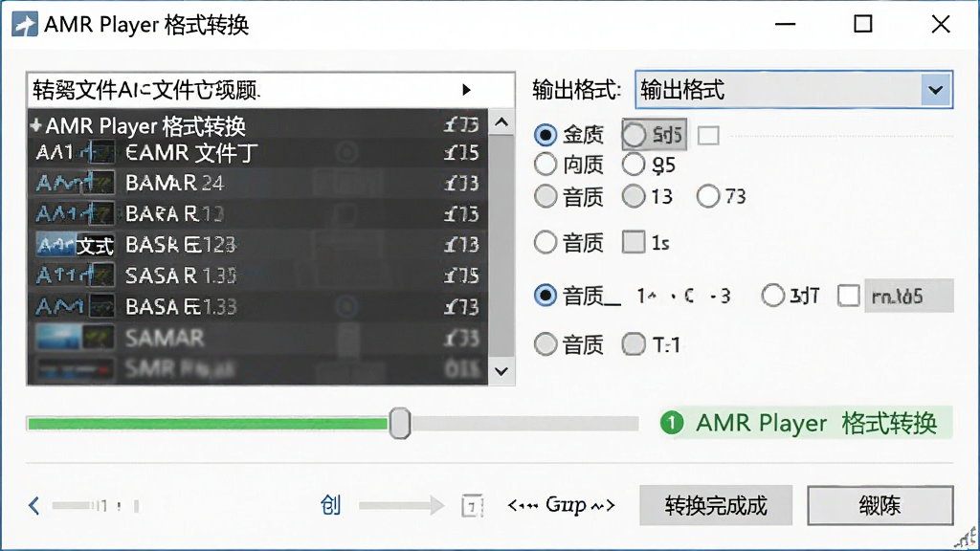This screenshot has height=551, width=980.
Task: Minimize the AMR Player window
Action: pyautogui.click(x=785, y=24)
